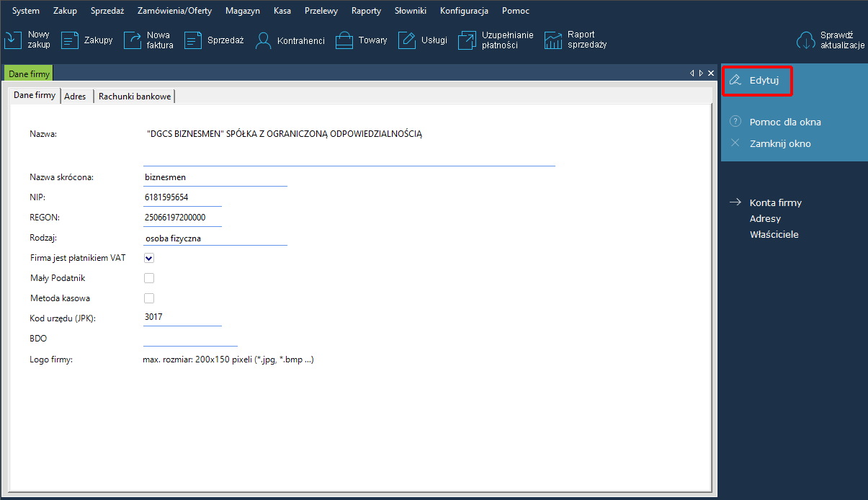This screenshot has width=868, height=500.
Task: Go to Konta firmy link
Action: [x=776, y=202]
